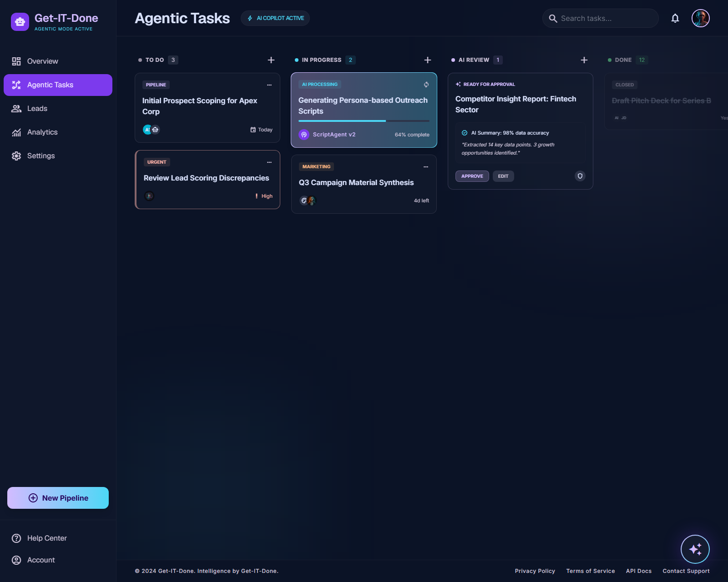The height and width of the screenshot is (582, 728).
Task: Open the API Docs link
Action: coord(639,571)
